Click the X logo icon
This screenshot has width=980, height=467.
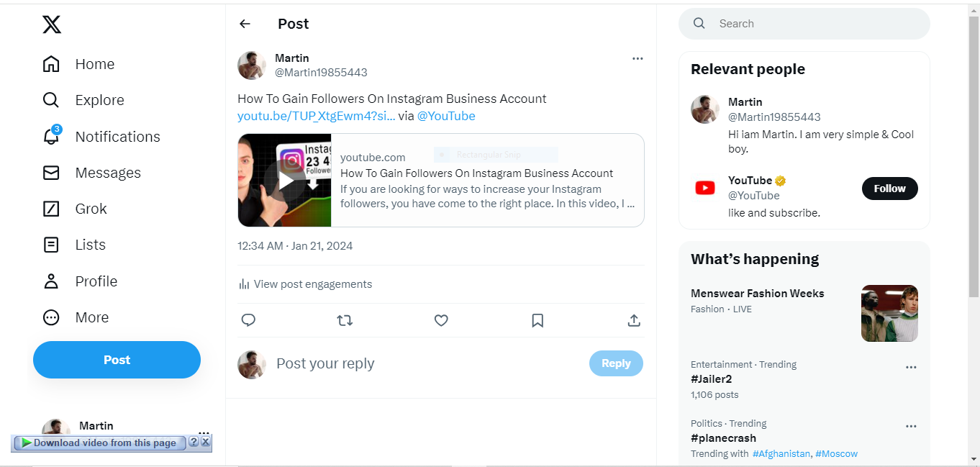(x=52, y=24)
